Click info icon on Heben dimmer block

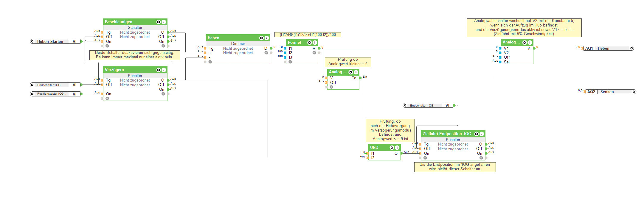point(267,38)
